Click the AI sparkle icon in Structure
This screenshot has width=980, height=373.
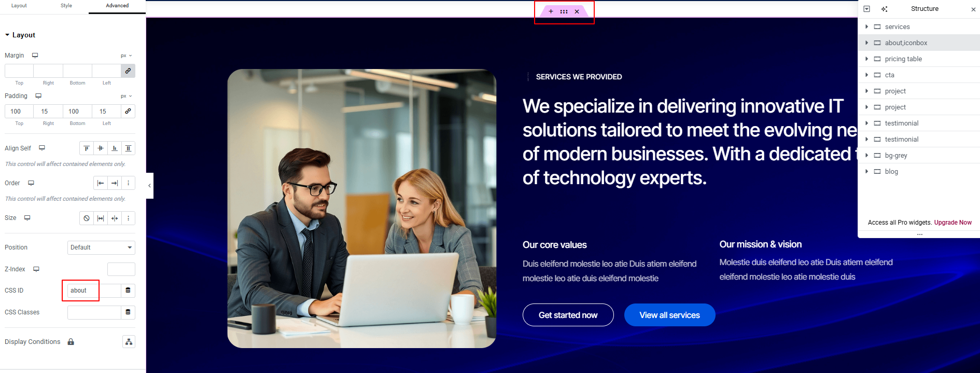(884, 9)
